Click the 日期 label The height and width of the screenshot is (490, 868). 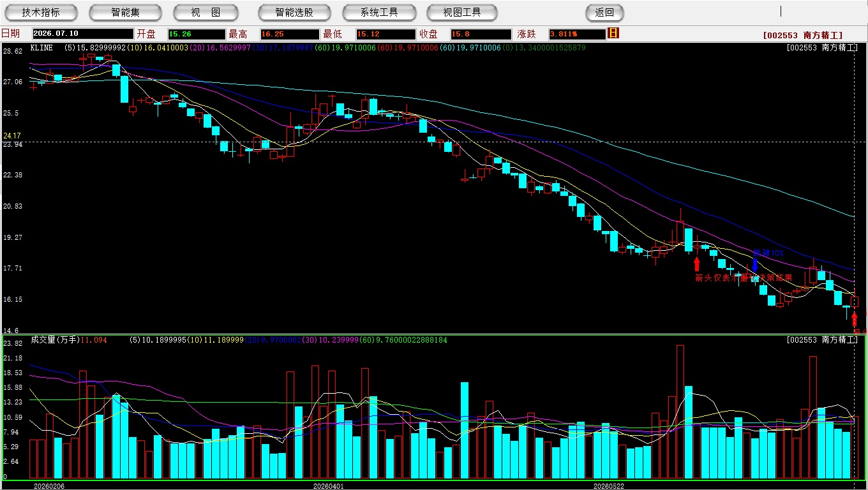10,34
